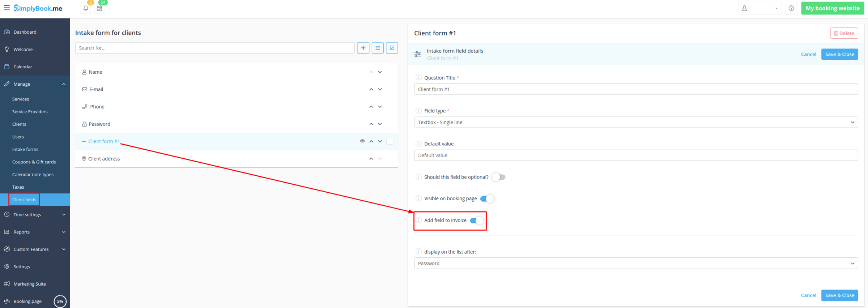Expand the Time settings menu
Image resolution: width=868 pixels, height=308 pixels.
tap(35, 215)
